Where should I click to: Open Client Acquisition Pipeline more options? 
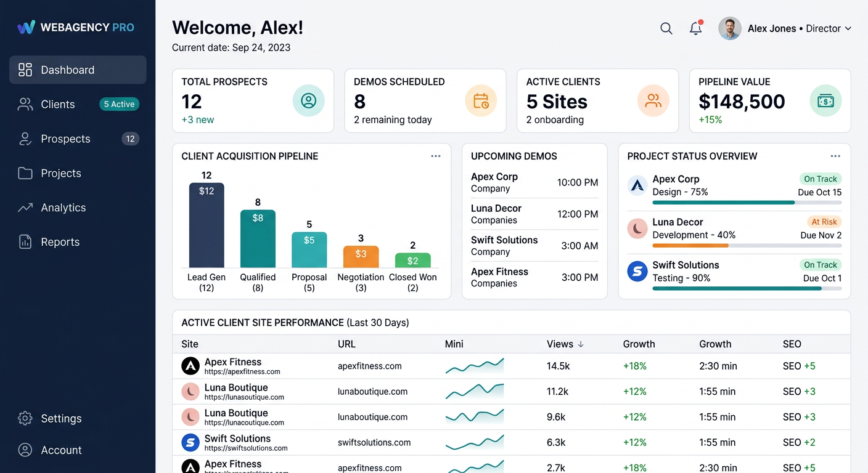(436, 156)
